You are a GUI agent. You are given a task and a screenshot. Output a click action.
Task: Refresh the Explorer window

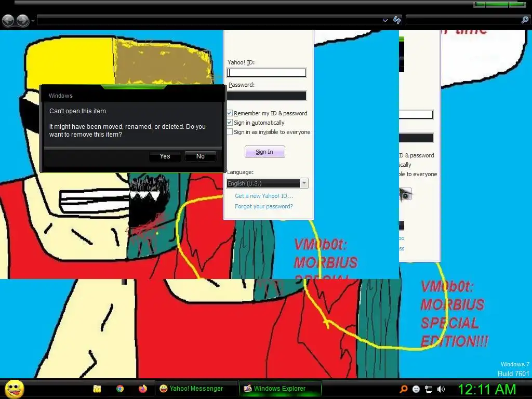pos(396,20)
